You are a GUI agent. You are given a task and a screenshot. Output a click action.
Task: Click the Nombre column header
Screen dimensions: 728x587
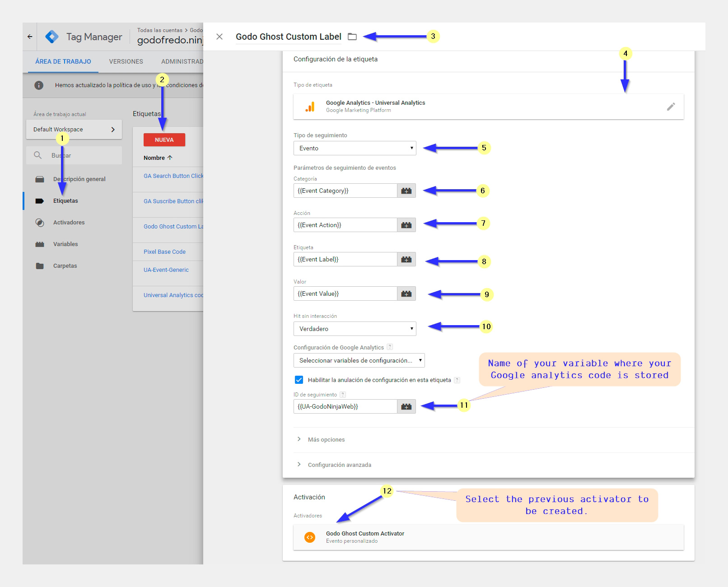154,158
